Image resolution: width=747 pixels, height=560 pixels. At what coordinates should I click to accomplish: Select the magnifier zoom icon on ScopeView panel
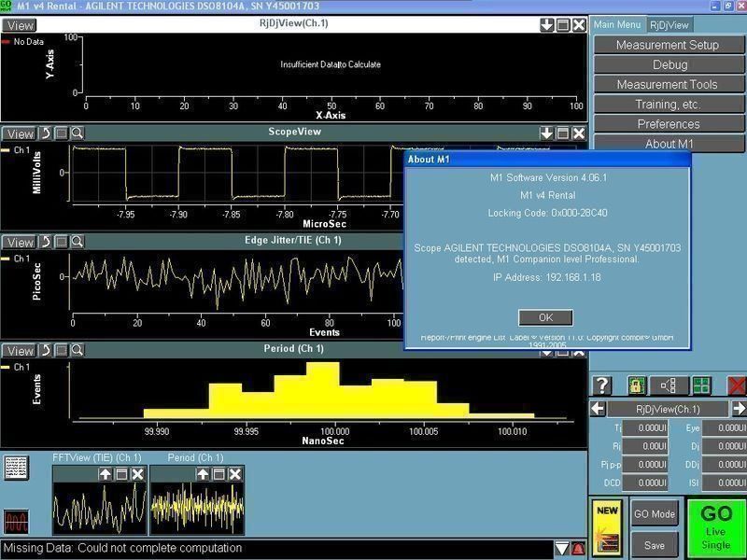[78, 133]
